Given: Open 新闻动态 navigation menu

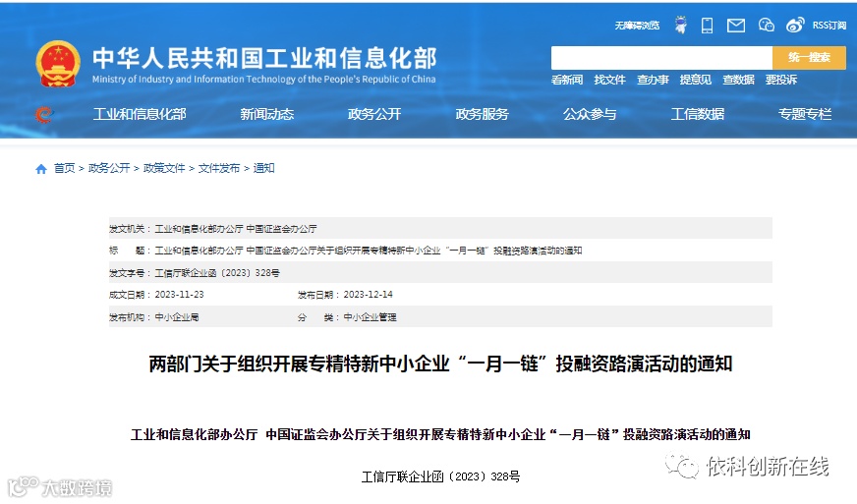Looking at the screenshot, I should (x=266, y=114).
